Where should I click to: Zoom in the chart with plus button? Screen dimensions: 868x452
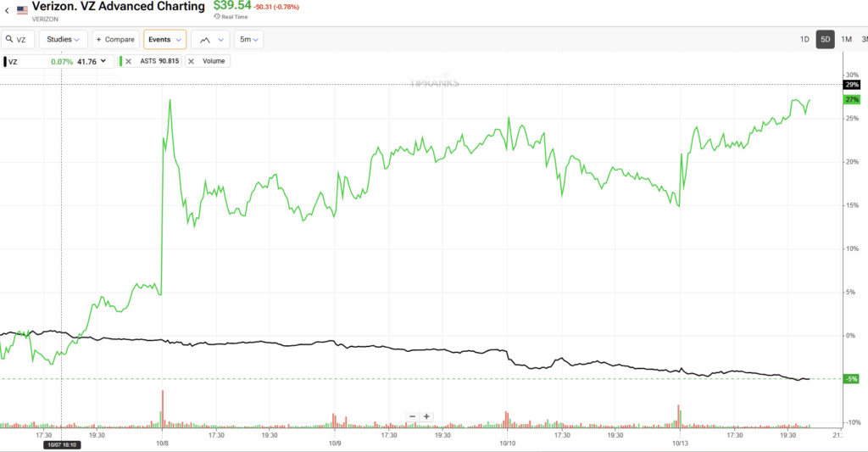(x=426, y=416)
